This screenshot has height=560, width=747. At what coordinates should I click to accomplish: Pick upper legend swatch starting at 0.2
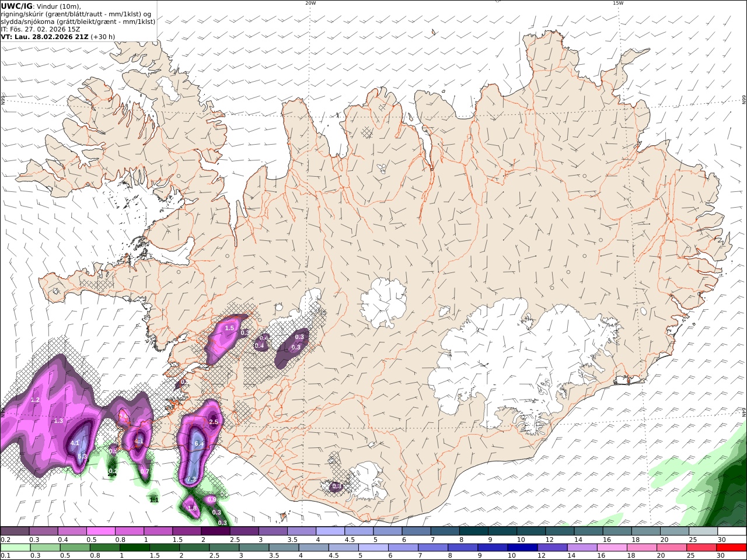click(15, 531)
